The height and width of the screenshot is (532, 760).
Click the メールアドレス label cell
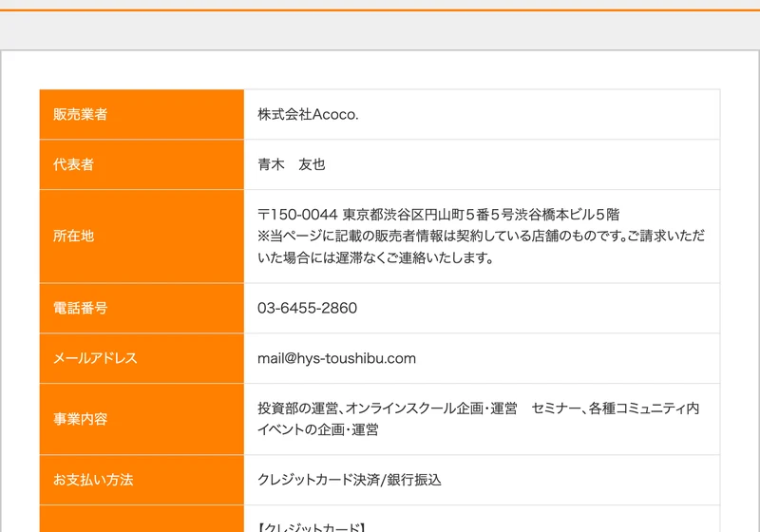point(142,358)
